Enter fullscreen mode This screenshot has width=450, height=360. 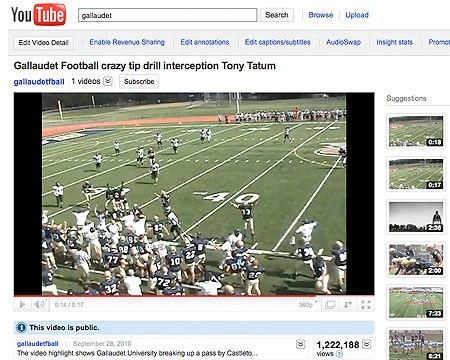[x=366, y=305]
